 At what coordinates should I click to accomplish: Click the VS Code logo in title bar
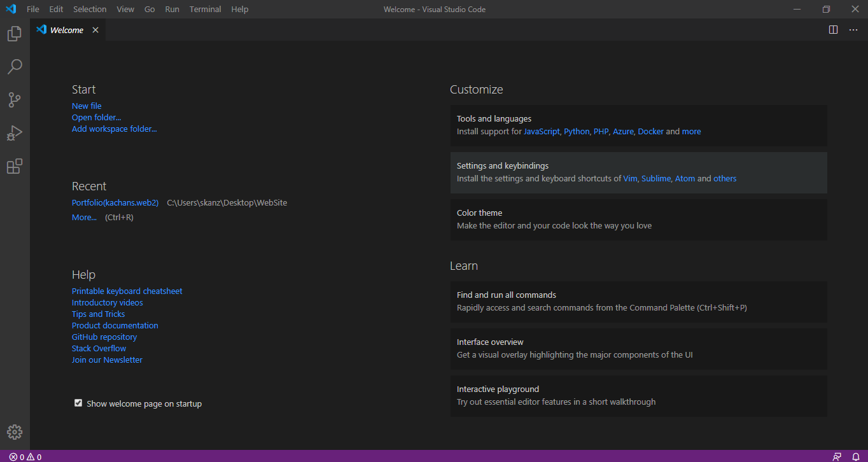point(11,9)
